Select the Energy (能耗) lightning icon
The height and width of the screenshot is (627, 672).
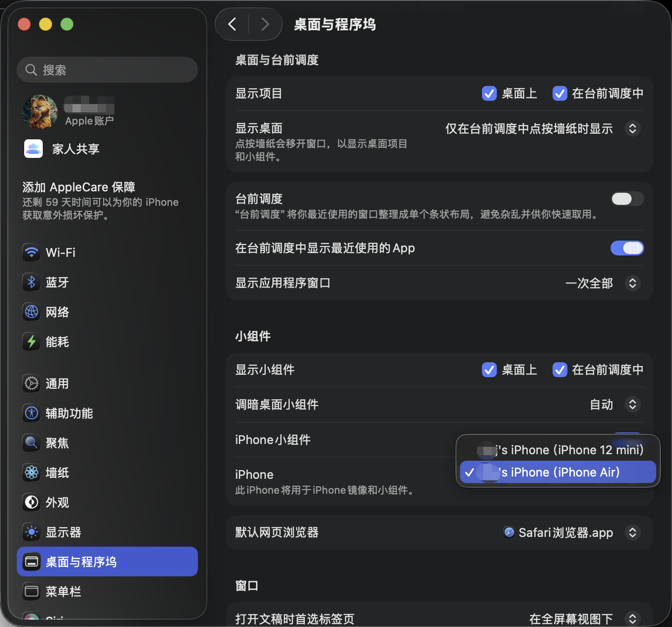[x=32, y=341]
